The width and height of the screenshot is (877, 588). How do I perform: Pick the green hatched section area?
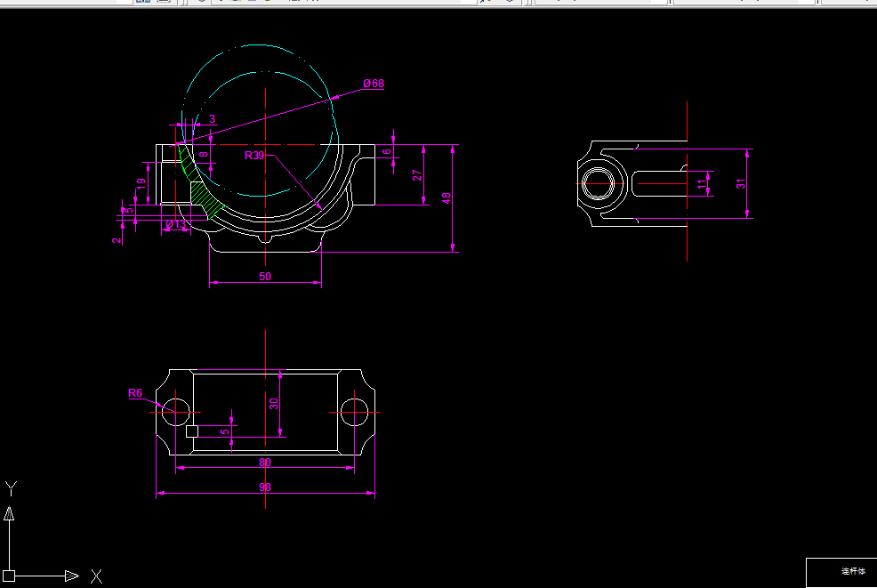pos(204,196)
